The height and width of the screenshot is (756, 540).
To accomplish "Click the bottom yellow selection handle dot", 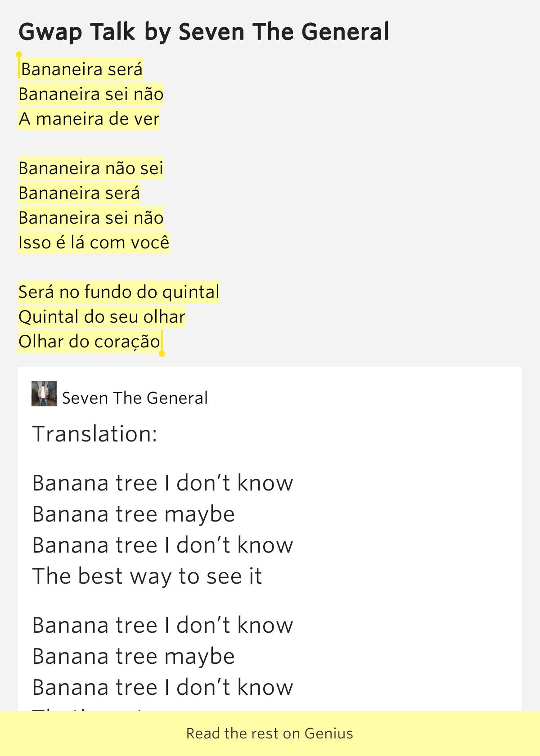I will click(x=162, y=354).
